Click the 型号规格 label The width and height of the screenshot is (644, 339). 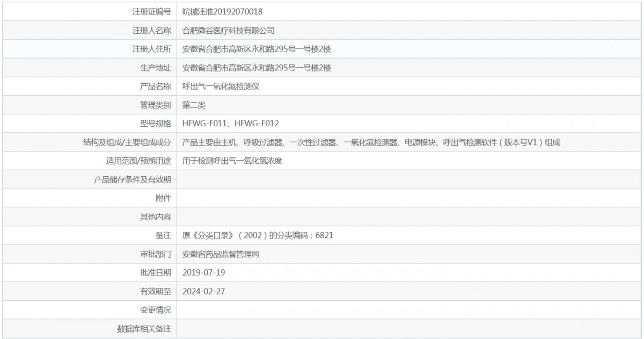[x=156, y=123]
